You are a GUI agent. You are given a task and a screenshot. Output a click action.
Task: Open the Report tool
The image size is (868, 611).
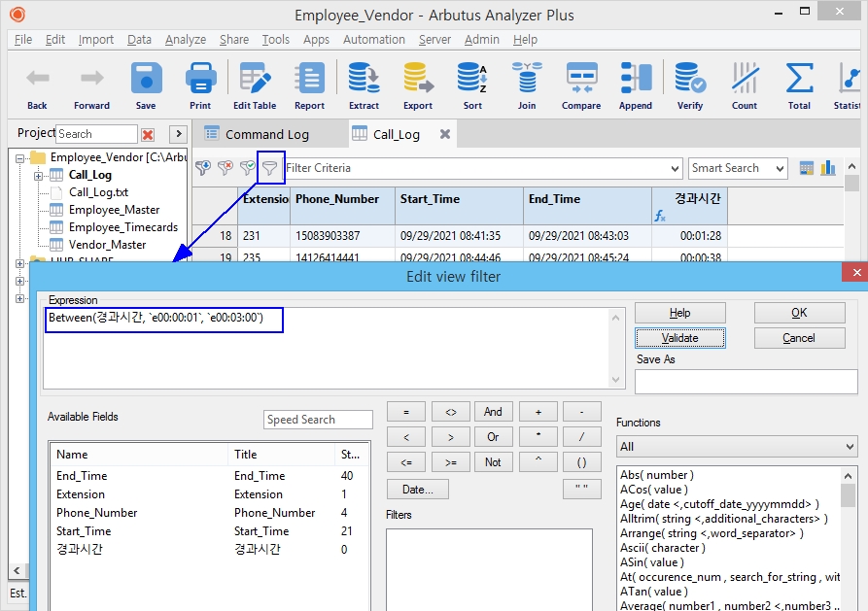309,85
